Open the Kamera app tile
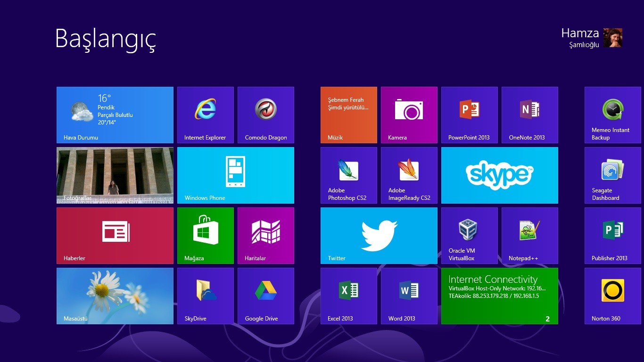The width and height of the screenshot is (644, 362). (x=409, y=115)
